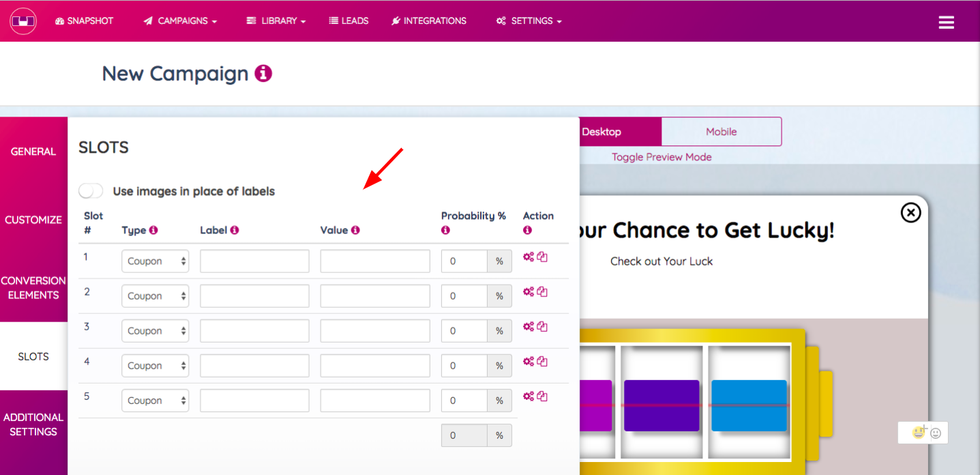Open slot 3 settings gears icon
The height and width of the screenshot is (475, 980).
(529, 327)
